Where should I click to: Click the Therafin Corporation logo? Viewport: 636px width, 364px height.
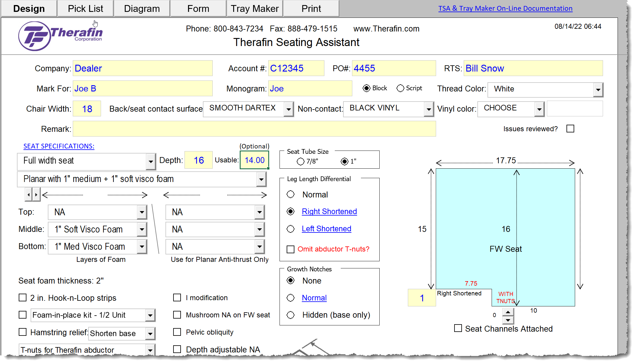(60, 36)
